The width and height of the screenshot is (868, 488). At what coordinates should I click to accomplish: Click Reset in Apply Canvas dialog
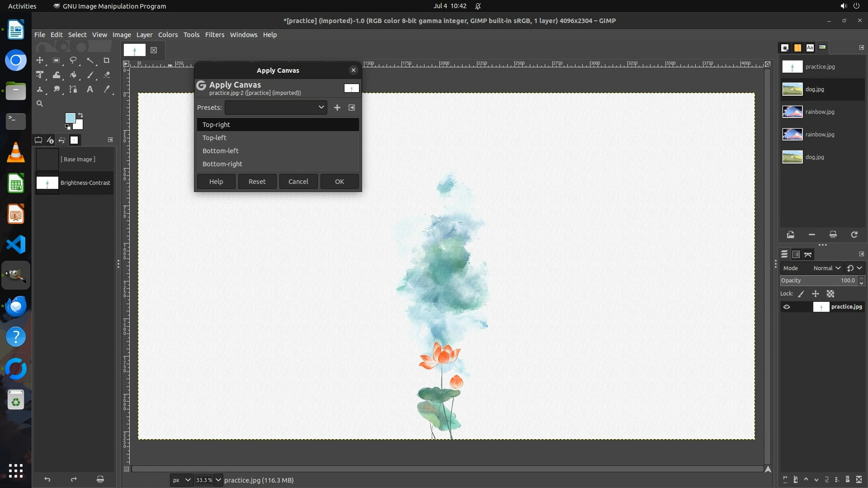tap(257, 182)
